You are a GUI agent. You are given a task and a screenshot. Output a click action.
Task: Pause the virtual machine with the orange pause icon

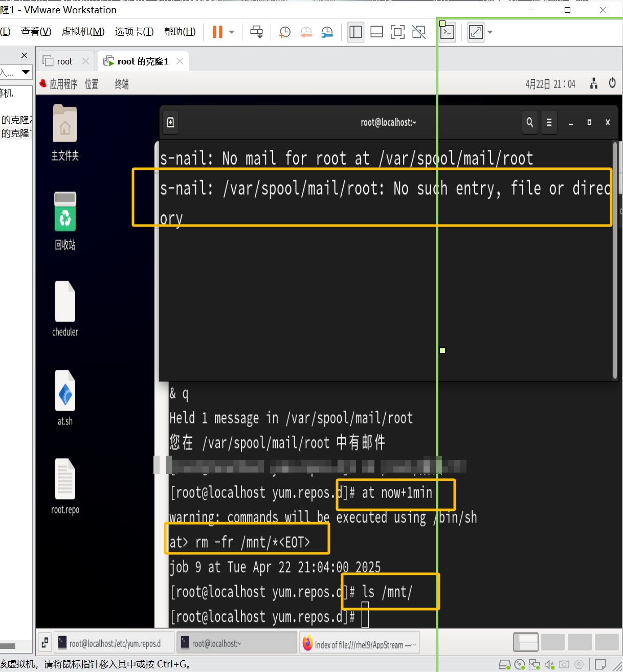[217, 32]
